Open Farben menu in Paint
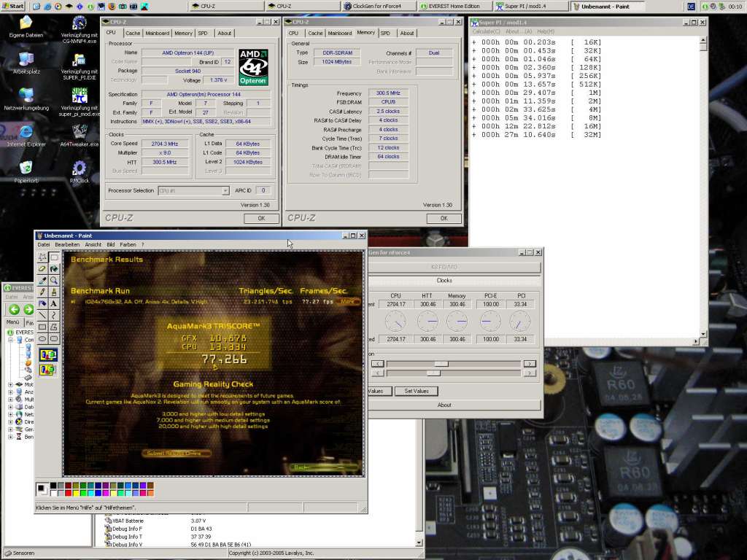Image resolution: width=747 pixels, height=560 pixels. pos(128,245)
